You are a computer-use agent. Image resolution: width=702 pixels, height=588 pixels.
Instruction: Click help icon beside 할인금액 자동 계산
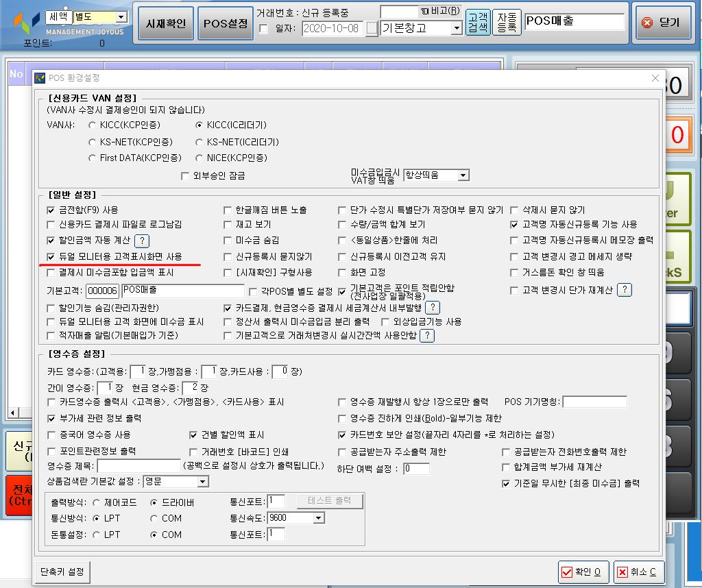(x=142, y=241)
